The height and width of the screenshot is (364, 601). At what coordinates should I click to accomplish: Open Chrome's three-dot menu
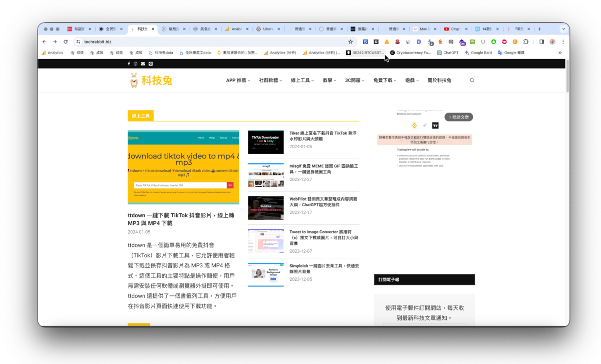point(563,42)
